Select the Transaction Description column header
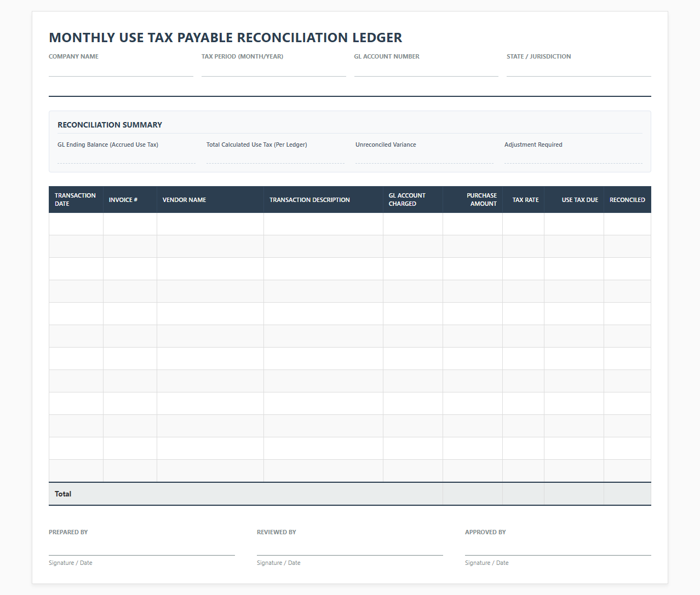This screenshot has width=700, height=595. (324, 200)
